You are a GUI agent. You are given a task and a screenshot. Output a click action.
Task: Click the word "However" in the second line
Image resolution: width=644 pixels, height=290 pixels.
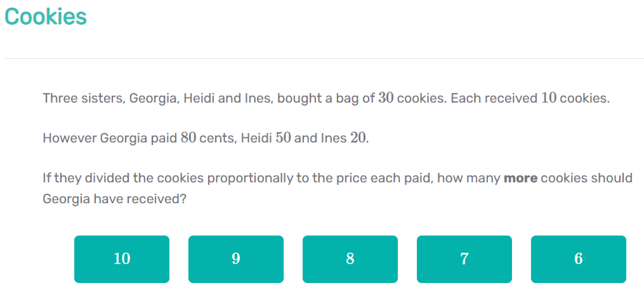(70, 138)
